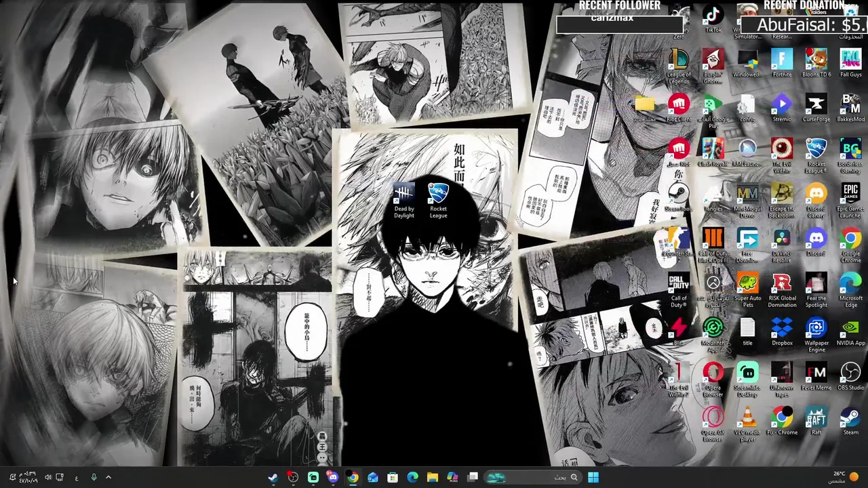This screenshot has width=868, height=488.
Task: Open the Dead by Daylight desktop shortcut
Action: [404, 201]
